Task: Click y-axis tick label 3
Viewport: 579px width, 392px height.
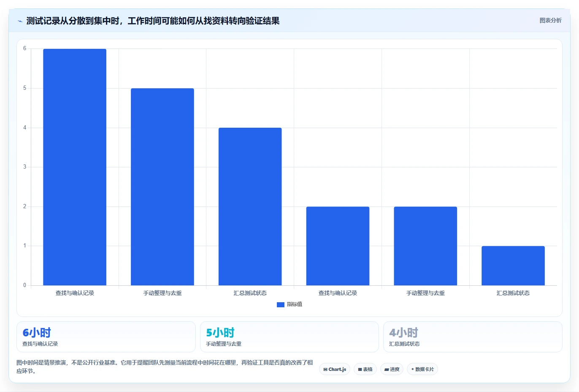Action: 24,167
